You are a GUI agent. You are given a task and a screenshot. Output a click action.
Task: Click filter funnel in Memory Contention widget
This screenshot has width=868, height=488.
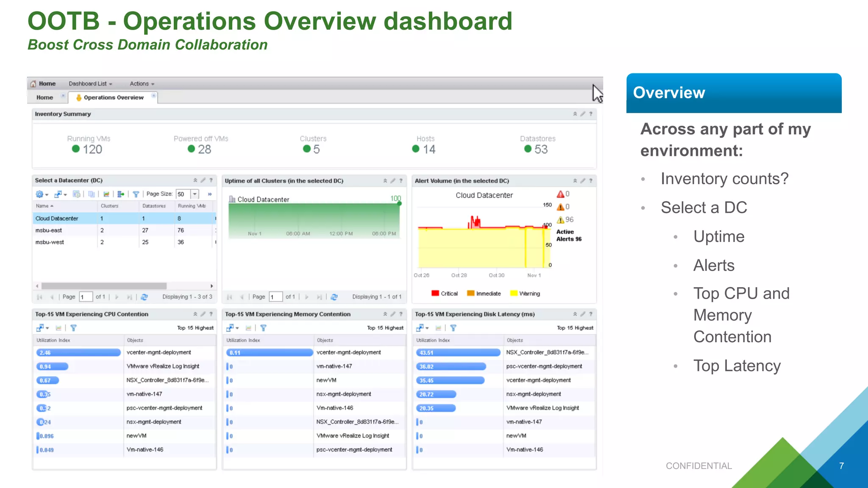[263, 328]
